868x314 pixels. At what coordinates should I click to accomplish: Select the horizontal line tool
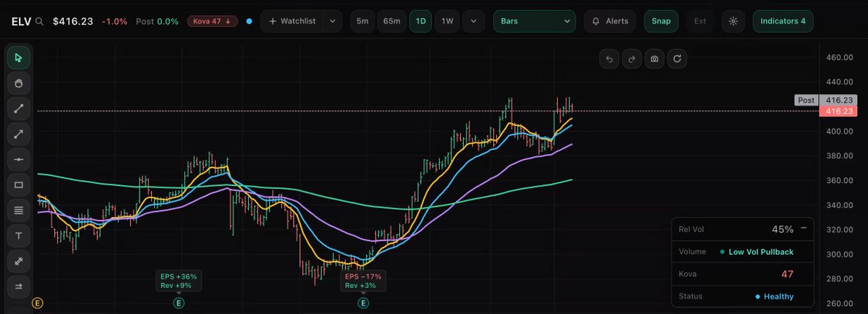pos(19,159)
